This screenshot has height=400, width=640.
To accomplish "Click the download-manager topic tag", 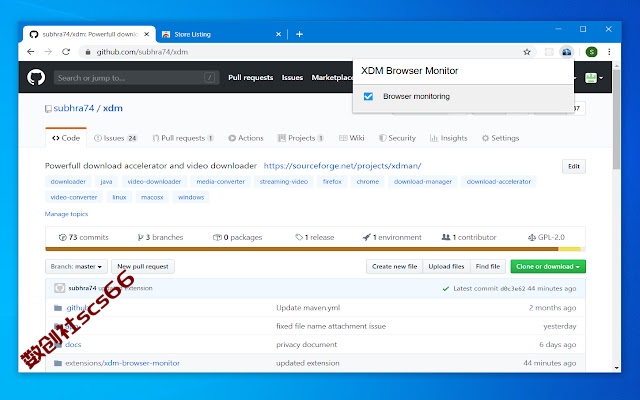I will coord(423,182).
